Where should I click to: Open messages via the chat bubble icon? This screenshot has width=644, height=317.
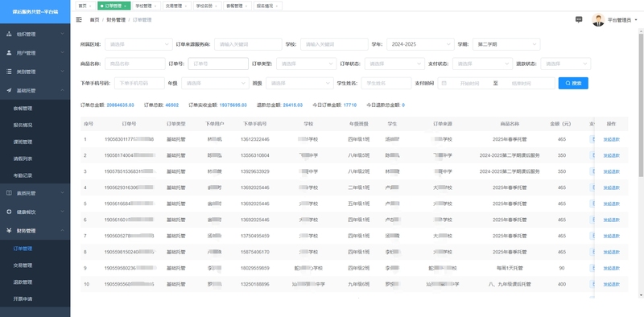coord(579,19)
